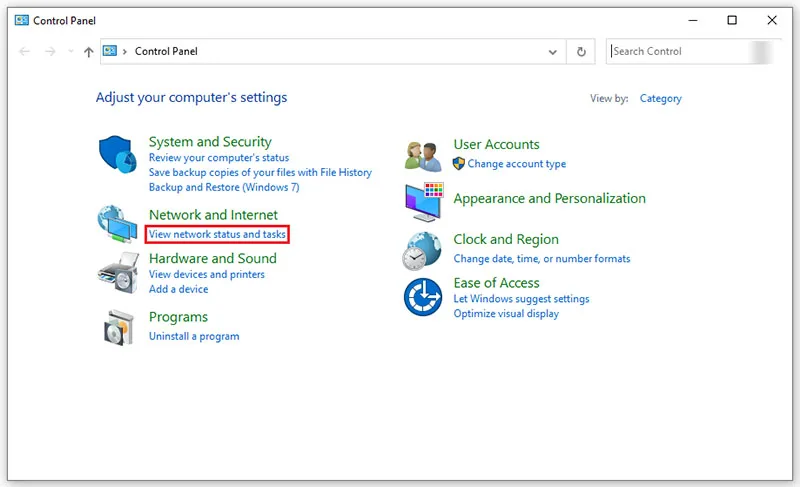The height and width of the screenshot is (487, 800).
Task: Refresh the Control Panel view
Action: 581,52
